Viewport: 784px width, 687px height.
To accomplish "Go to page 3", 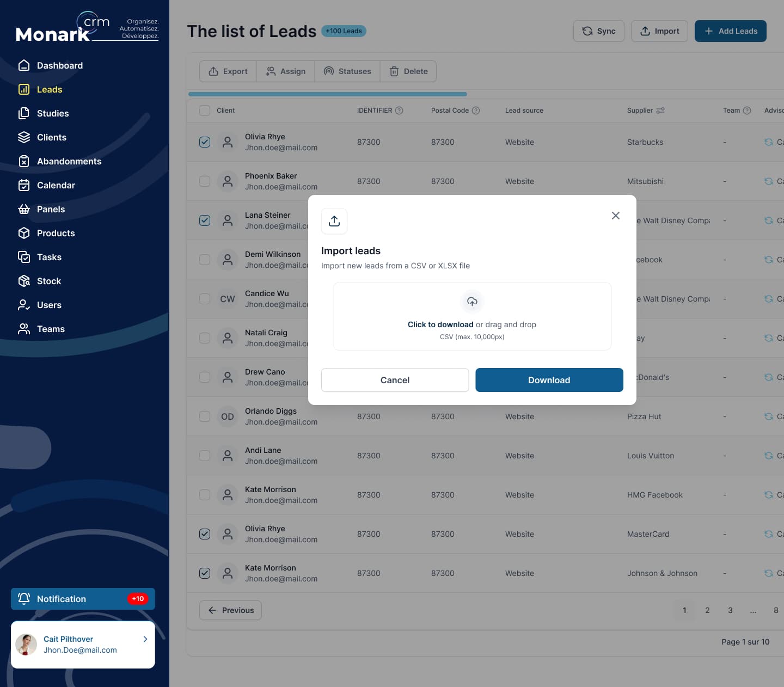I will coord(730,610).
